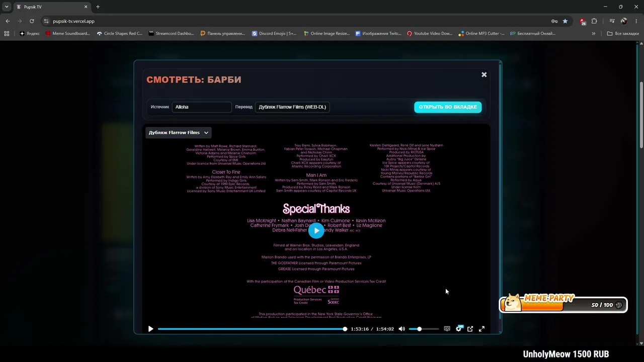Viewport: 644px width, 362px height.
Task: Close the 'Смотреть: Барби' dialog
Action: (x=484, y=74)
